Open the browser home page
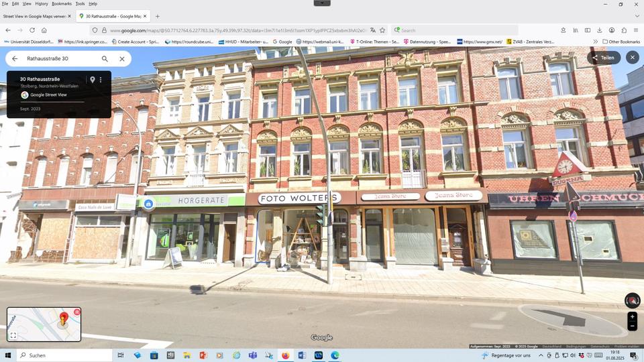This screenshot has height=362, width=644. point(44,30)
